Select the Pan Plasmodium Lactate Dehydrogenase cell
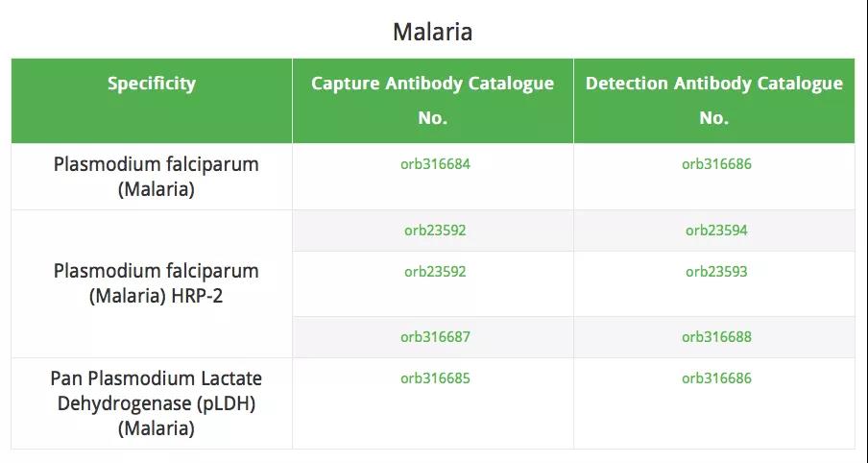This screenshot has height=463, width=868. click(156, 403)
